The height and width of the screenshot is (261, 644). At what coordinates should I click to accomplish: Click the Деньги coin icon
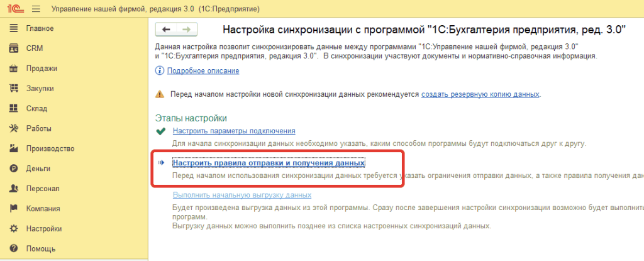click(x=14, y=169)
